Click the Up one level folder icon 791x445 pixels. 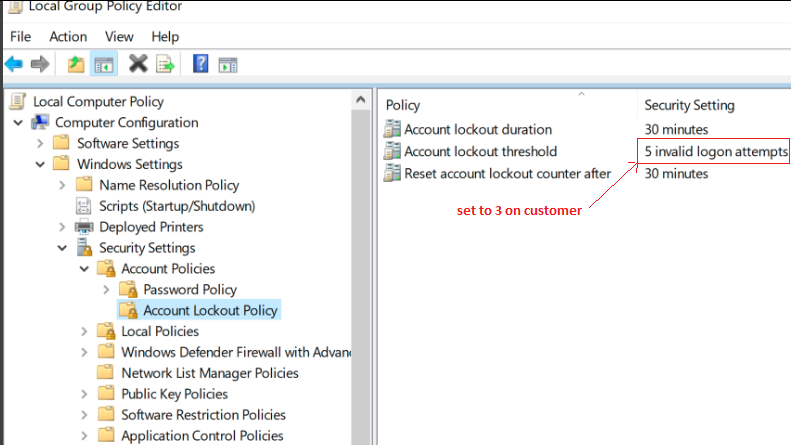click(x=76, y=64)
